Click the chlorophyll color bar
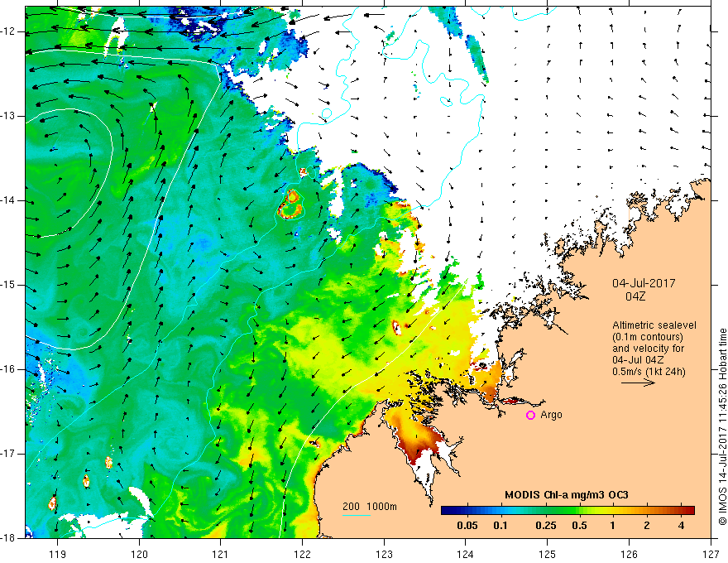This screenshot has width=728, height=563. pyautogui.click(x=568, y=510)
